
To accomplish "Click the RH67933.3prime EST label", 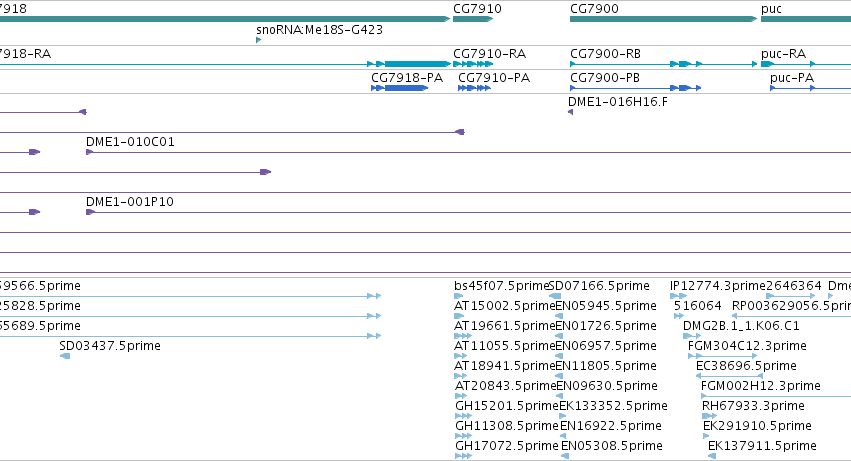I will [753, 406].
